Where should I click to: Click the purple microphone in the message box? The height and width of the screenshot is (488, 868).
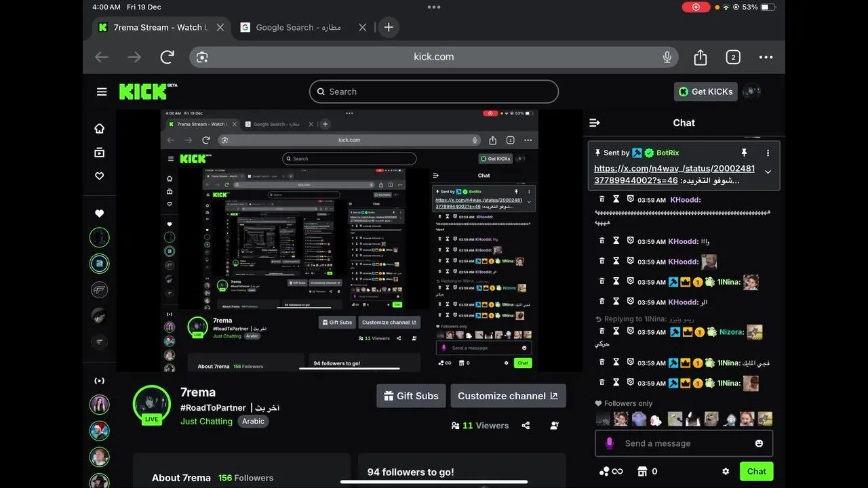coord(609,443)
